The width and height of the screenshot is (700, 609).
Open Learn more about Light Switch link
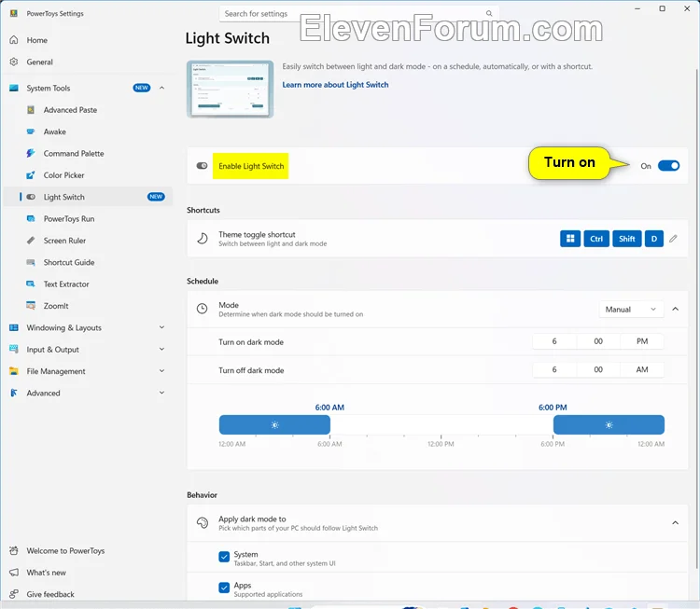335,85
